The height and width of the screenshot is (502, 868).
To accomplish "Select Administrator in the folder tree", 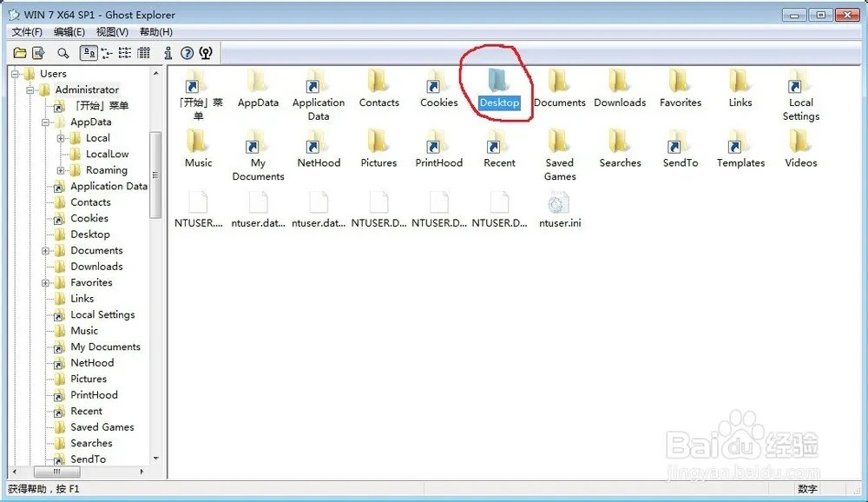I will click(87, 89).
